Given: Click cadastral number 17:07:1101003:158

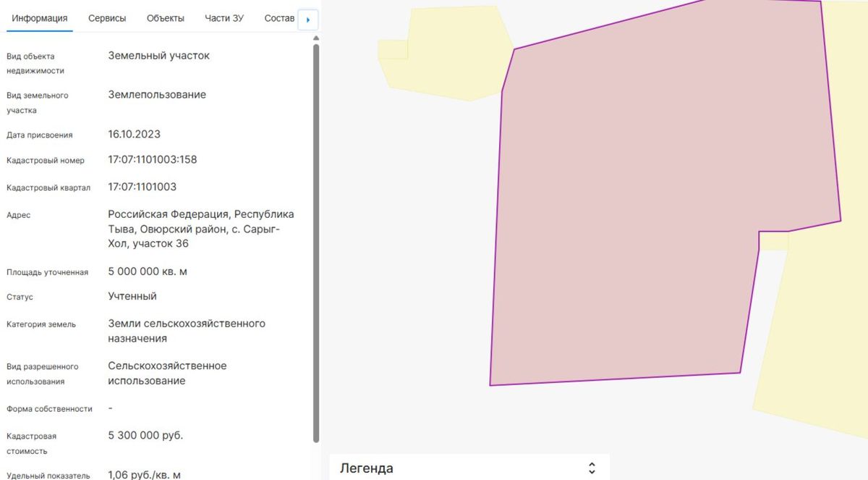Looking at the screenshot, I should pos(153,160).
